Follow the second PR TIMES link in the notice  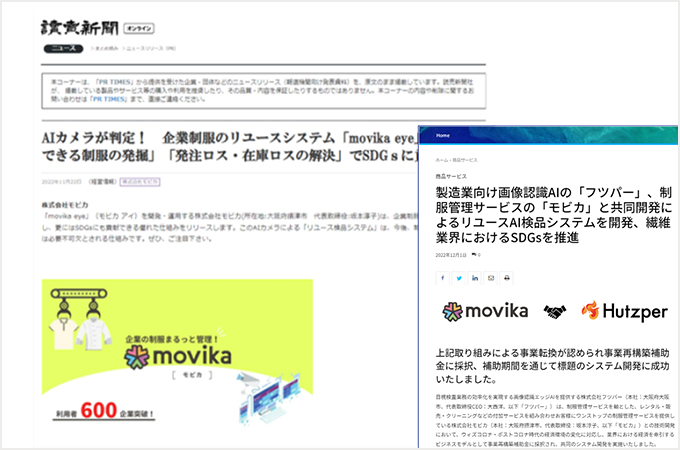tap(108, 99)
